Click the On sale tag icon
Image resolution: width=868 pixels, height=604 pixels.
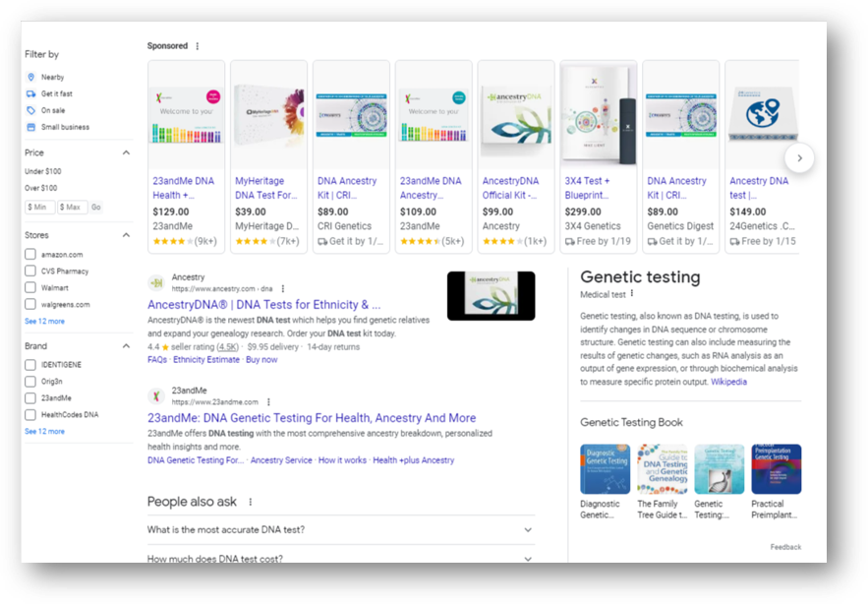coord(31,110)
